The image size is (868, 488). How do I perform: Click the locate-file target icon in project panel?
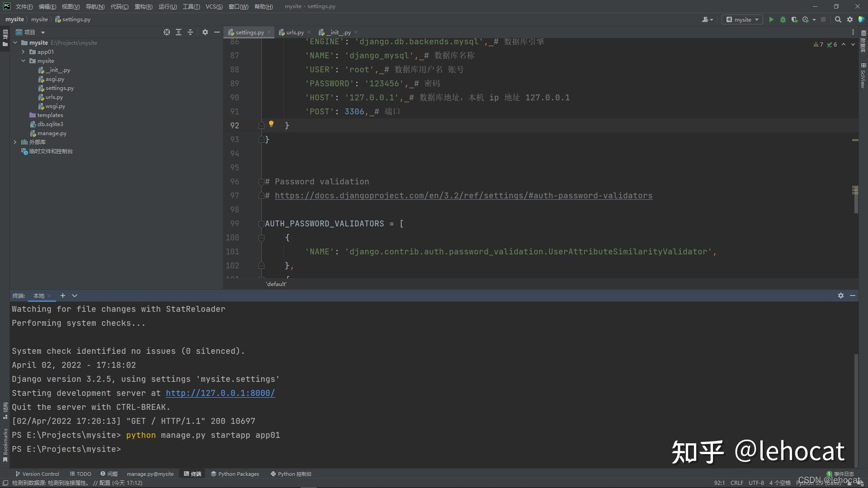pyautogui.click(x=167, y=32)
